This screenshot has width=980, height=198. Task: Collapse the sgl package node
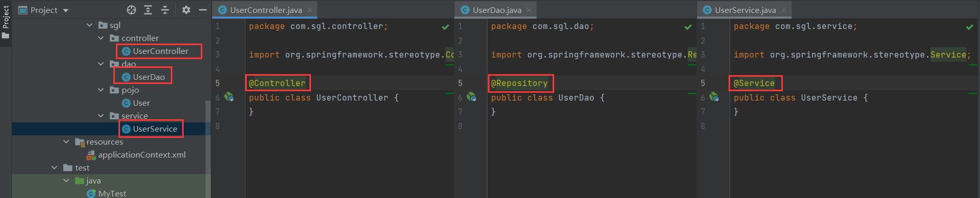tap(90, 25)
